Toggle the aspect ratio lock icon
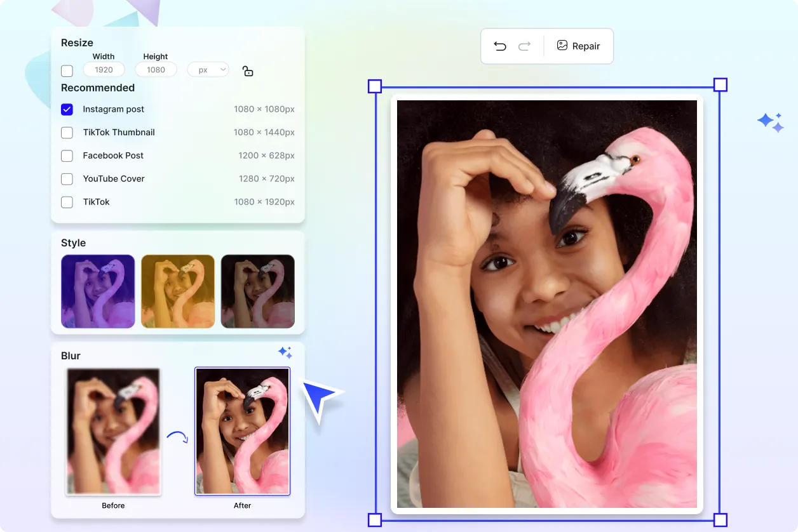This screenshot has width=798, height=532. pyautogui.click(x=248, y=71)
